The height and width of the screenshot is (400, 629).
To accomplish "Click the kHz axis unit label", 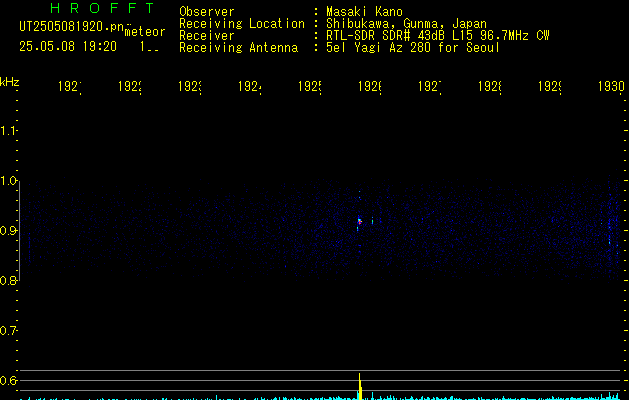I will (x=10, y=82).
